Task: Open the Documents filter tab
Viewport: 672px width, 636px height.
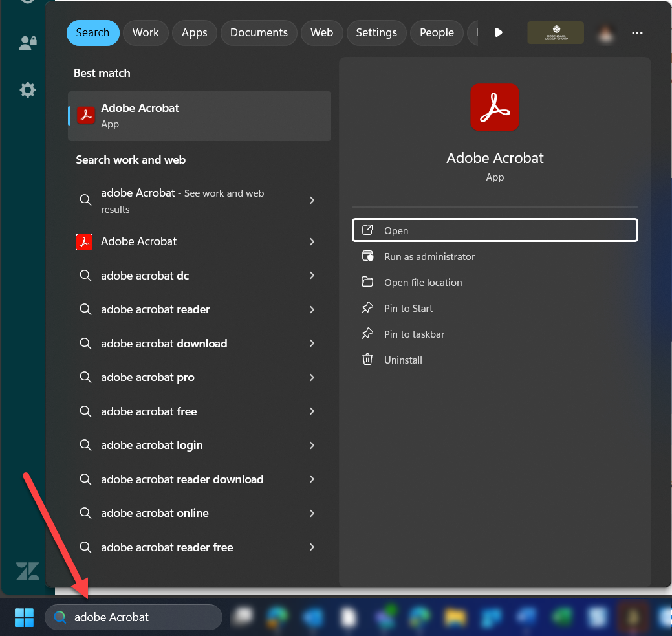Action: 259,32
